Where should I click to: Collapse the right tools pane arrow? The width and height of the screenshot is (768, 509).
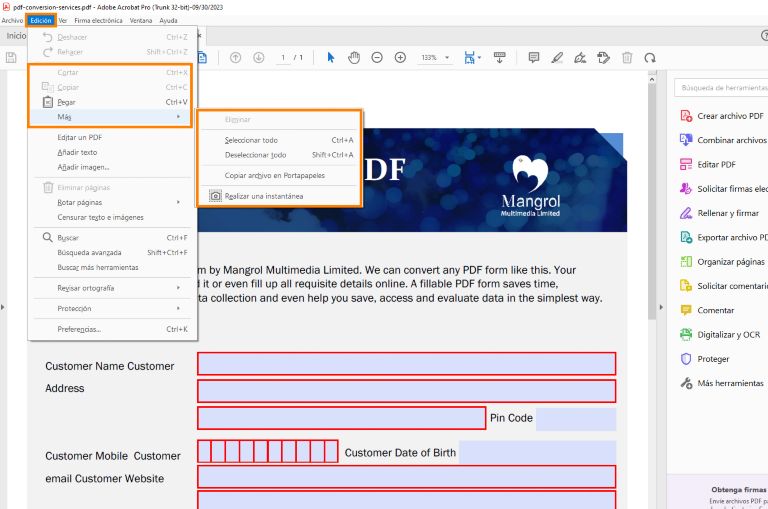(661, 307)
